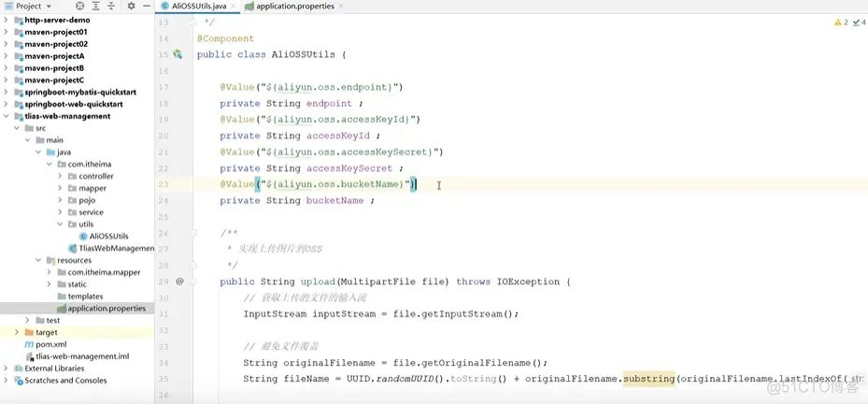Click the pom.xml Maven icon

29,344
